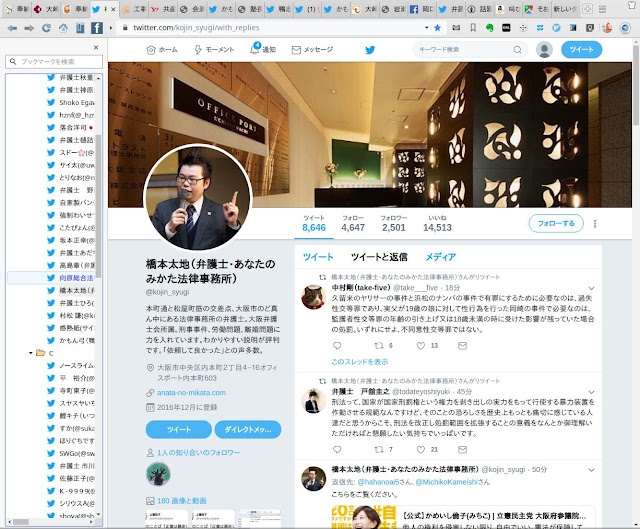
Task: Open the messages envelope メッセージ
Action: [x=312, y=50]
